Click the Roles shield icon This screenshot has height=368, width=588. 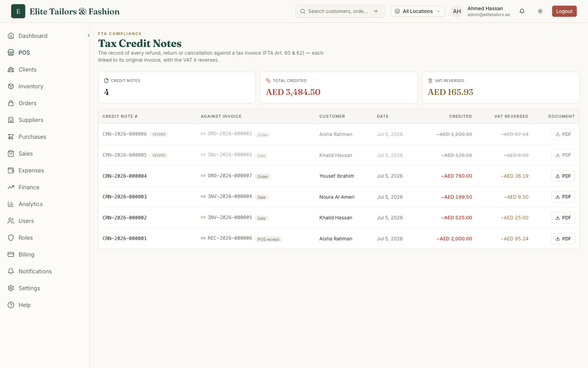point(11,238)
